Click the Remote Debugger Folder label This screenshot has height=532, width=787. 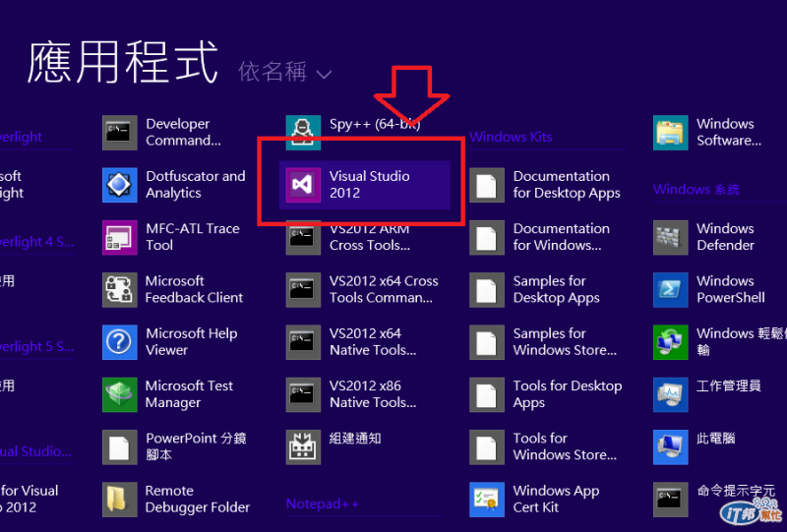click(198, 499)
